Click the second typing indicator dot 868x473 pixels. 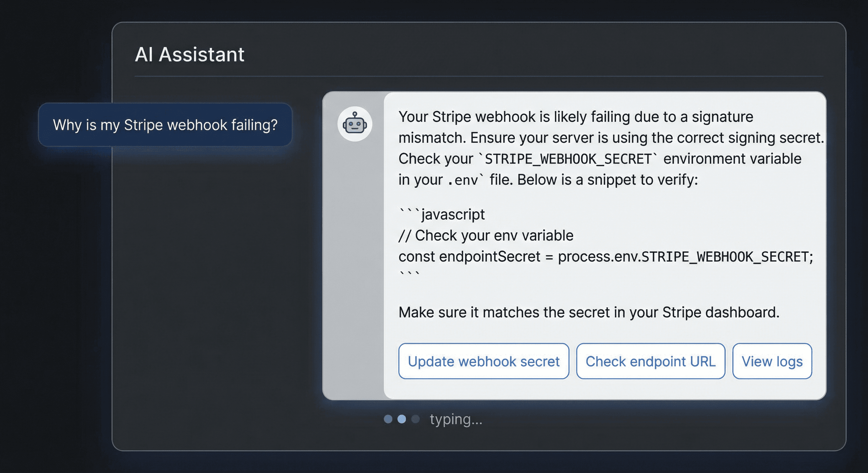click(402, 419)
